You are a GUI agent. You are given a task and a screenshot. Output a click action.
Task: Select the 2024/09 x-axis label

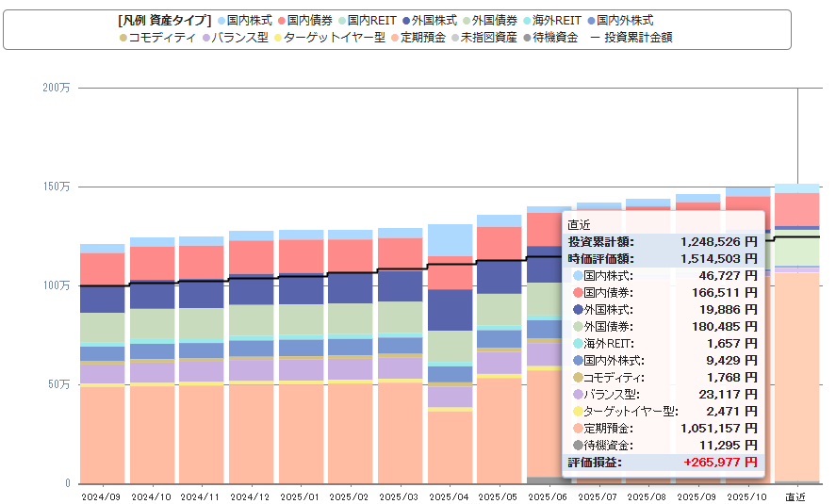point(101,496)
